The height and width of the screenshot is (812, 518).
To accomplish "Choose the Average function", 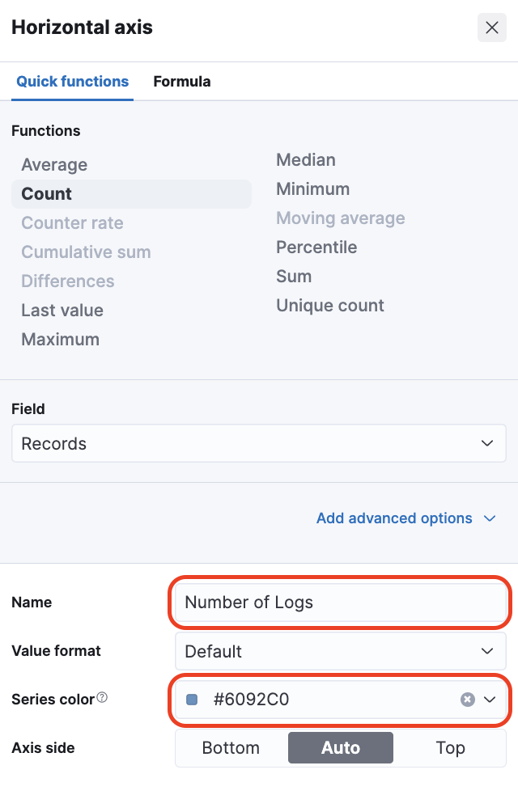I will pyautogui.click(x=54, y=165).
